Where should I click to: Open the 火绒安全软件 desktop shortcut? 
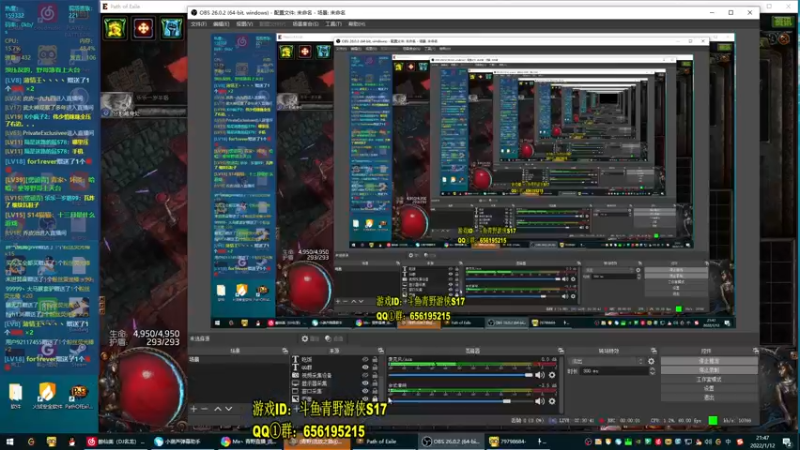click(x=47, y=396)
